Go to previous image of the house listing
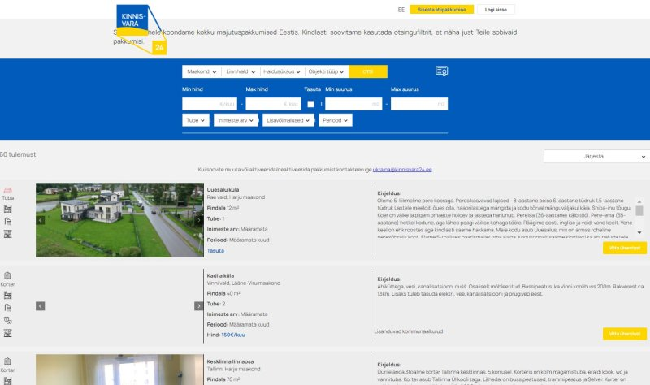This screenshot has height=385, width=650. 41,220
